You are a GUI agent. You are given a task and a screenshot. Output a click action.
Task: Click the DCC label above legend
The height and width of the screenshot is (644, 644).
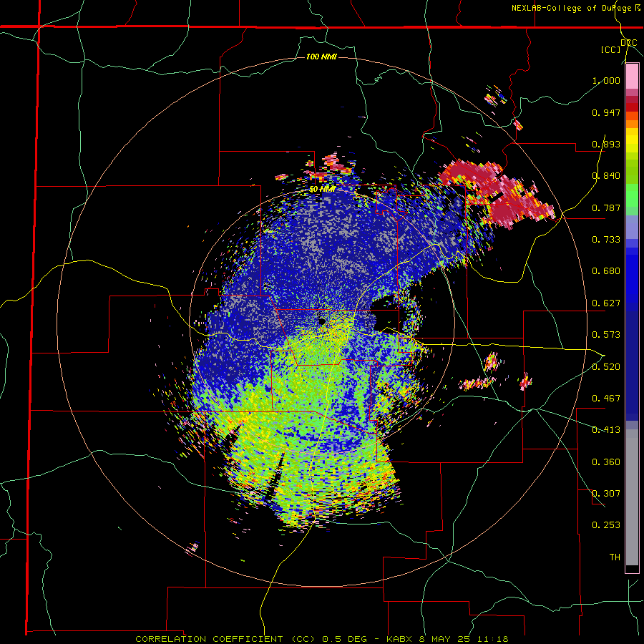629,43
